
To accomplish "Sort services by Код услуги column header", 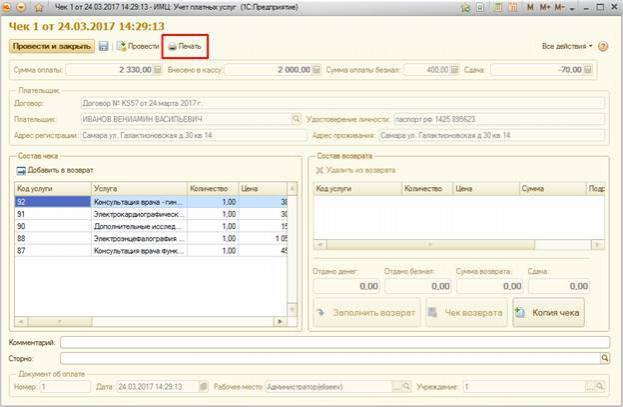I will [50, 188].
